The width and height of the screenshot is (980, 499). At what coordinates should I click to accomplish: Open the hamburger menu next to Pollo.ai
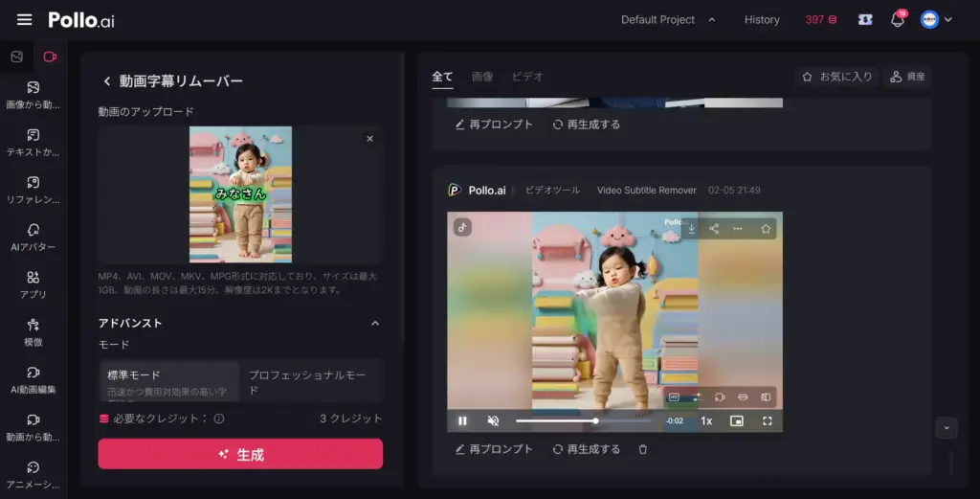[x=24, y=19]
